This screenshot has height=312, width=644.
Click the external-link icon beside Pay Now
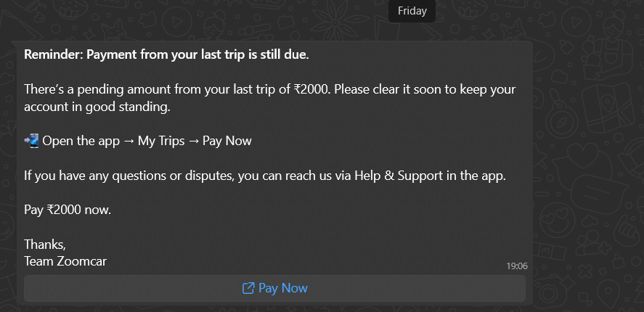[248, 288]
